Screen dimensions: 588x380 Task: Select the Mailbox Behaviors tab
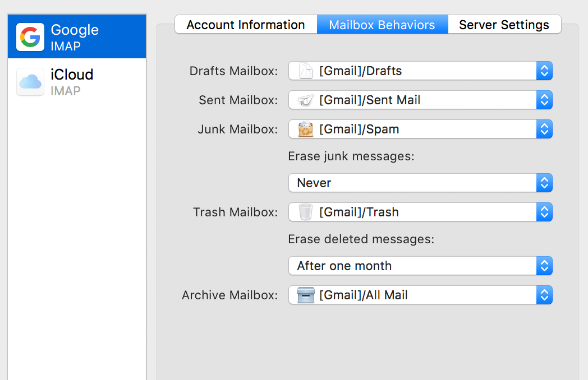pyautogui.click(x=382, y=25)
